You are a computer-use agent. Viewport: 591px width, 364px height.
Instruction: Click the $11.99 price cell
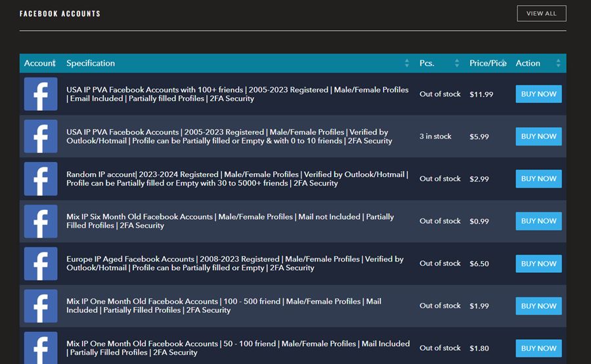(x=481, y=94)
